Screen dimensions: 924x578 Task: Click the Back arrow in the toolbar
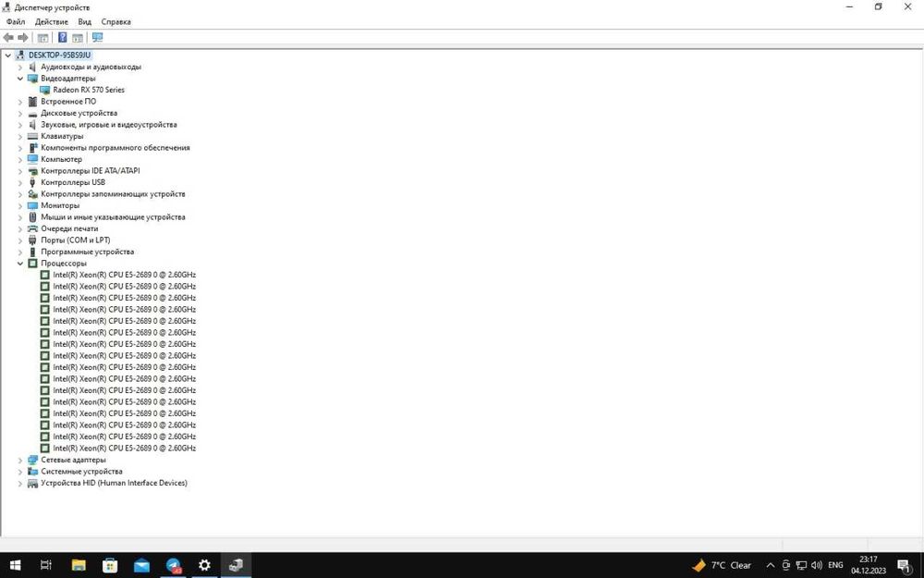[x=8, y=38]
